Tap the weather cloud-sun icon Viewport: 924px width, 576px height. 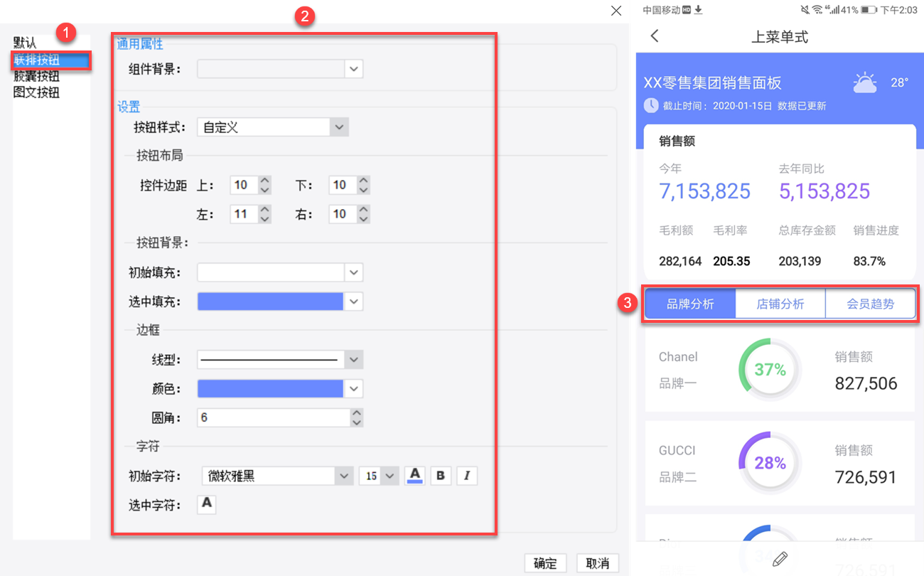point(865,82)
